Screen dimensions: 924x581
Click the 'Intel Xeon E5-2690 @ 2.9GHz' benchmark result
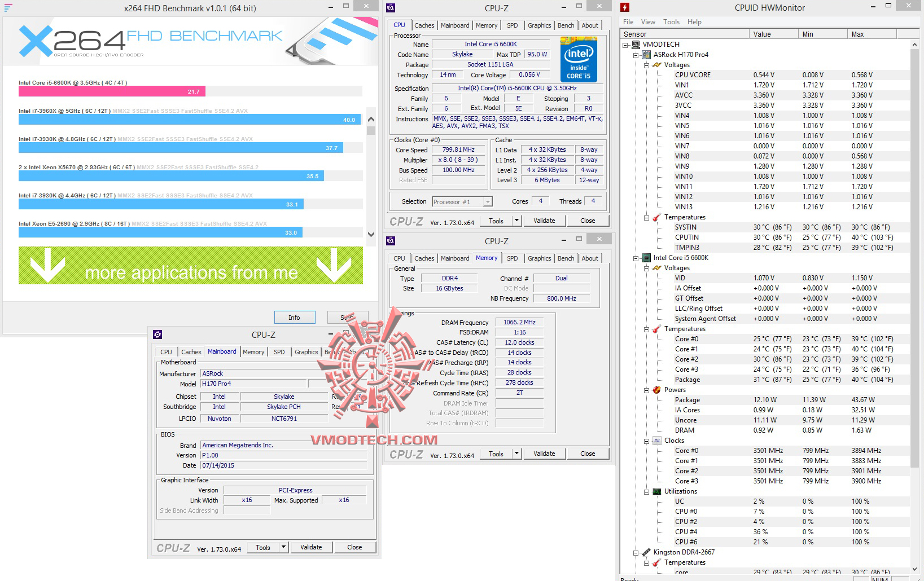[190, 229]
